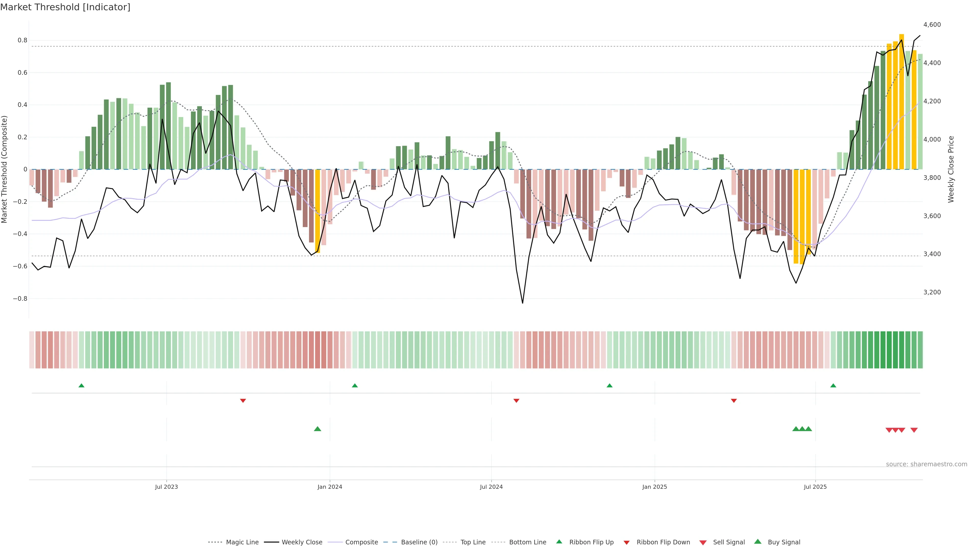Screen dimensions: 980x551
Task: Click Ribbon Flip Down marker after Jul 2024
Action: pyautogui.click(x=516, y=401)
